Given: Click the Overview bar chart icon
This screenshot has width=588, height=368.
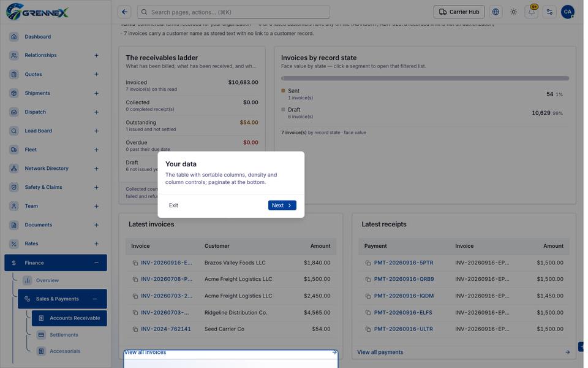Looking at the screenshot, I should (x=27, y=280).
